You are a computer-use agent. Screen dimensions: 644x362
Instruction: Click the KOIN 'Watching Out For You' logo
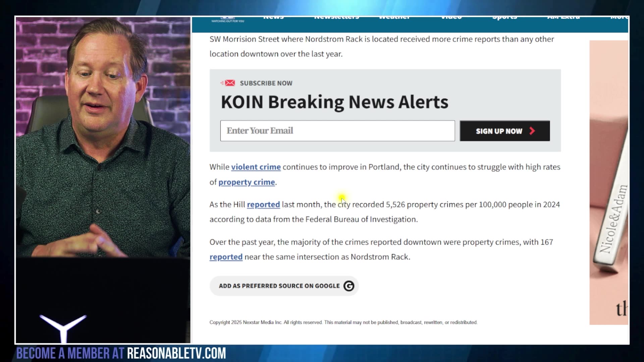(x=228, y=19)
